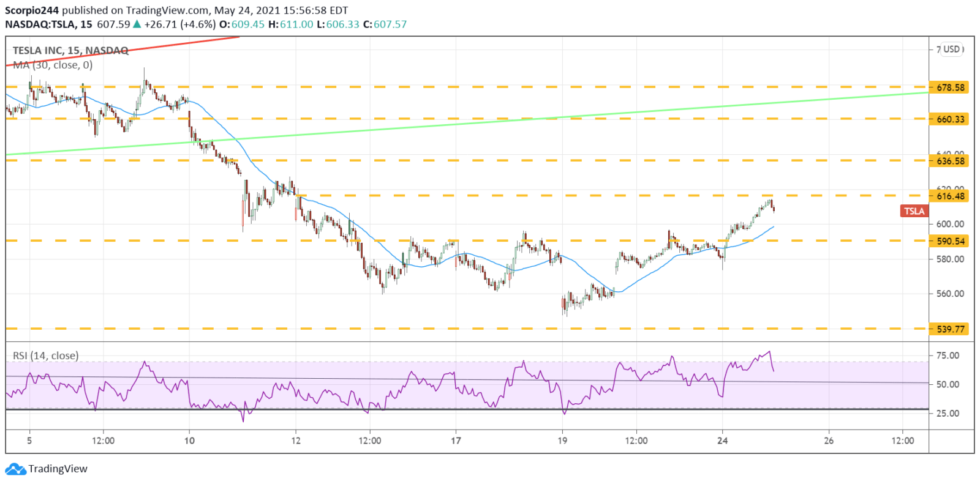
Task: Click the date label 10 on time axis
Action: (x=189, y=441)
